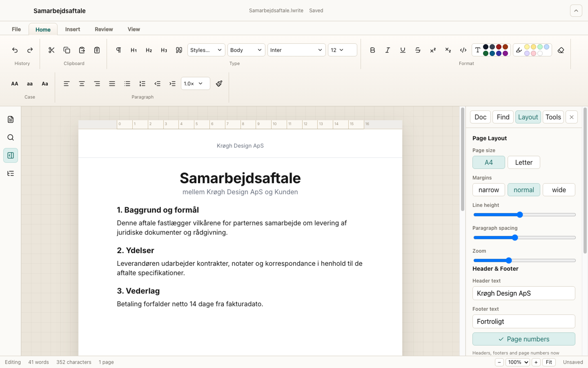Align text left
Viewport: 588px width, 368px height.
(x=67, y=84)
